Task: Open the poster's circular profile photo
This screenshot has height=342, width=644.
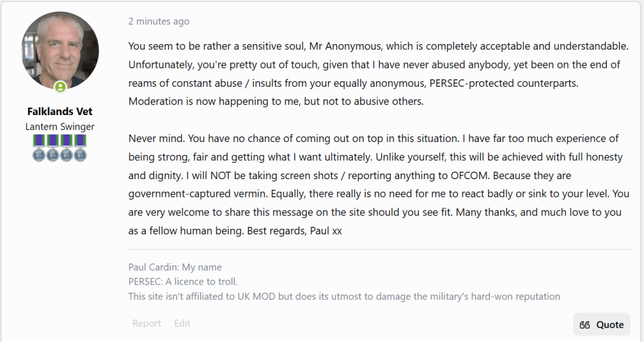Action: pyautogui.click(x=60, y=50)
